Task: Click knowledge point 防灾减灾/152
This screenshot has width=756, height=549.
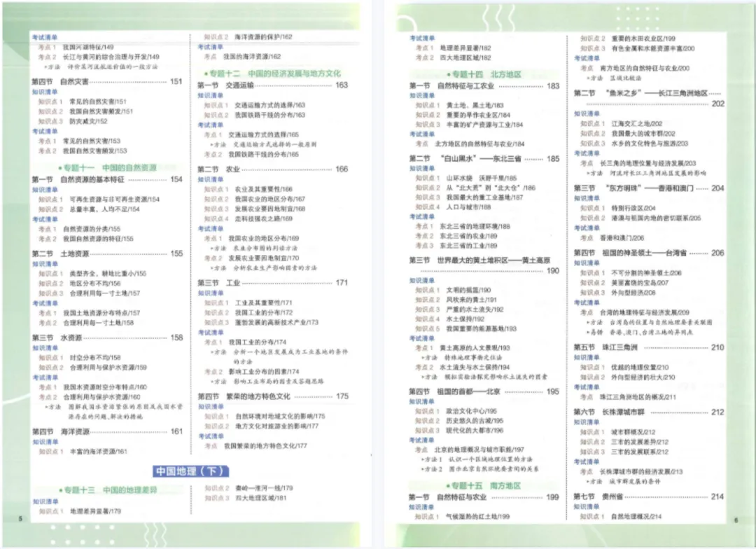Action: [88, 121]
